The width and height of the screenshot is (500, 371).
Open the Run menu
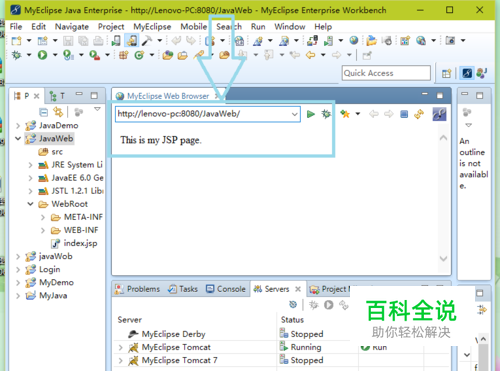(258, 27)
